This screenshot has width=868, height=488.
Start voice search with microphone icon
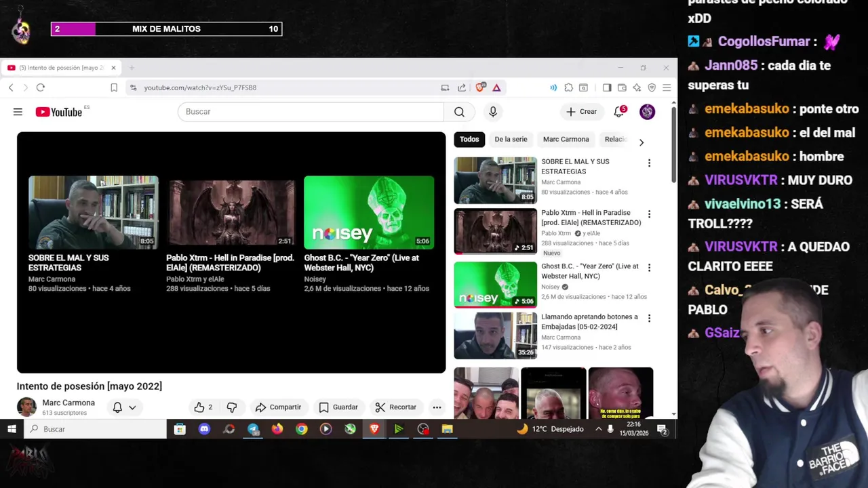pyautogui.click(x=493, y=112)
